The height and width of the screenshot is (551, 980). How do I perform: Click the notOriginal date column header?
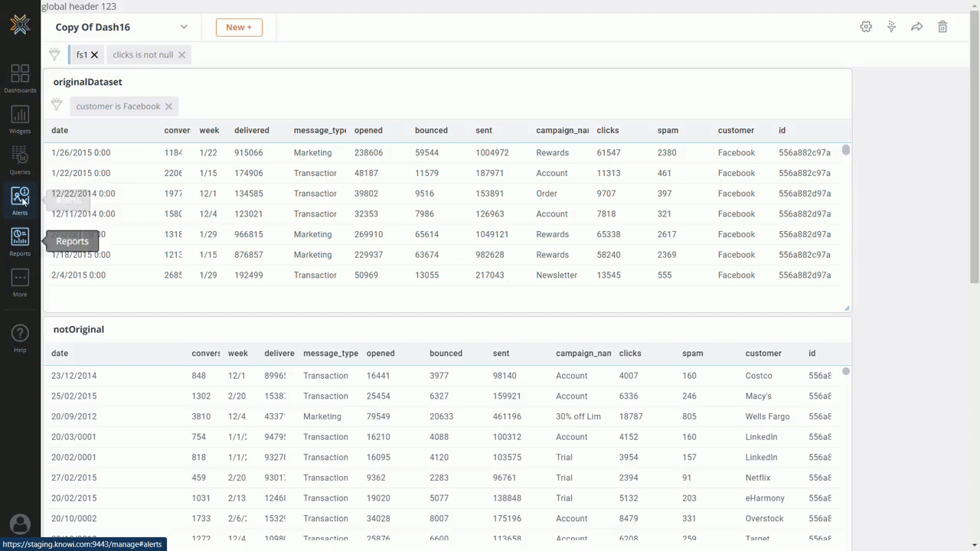coord(60,354)
